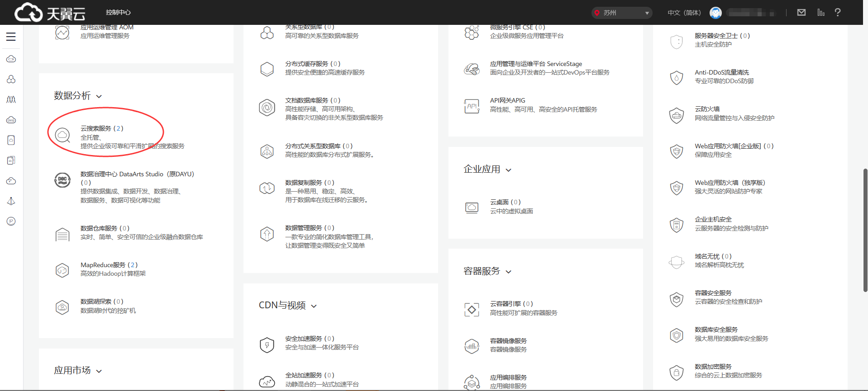Click the 数据湖探索 icon
Viewport: 868px width, 391px height.
62,307
